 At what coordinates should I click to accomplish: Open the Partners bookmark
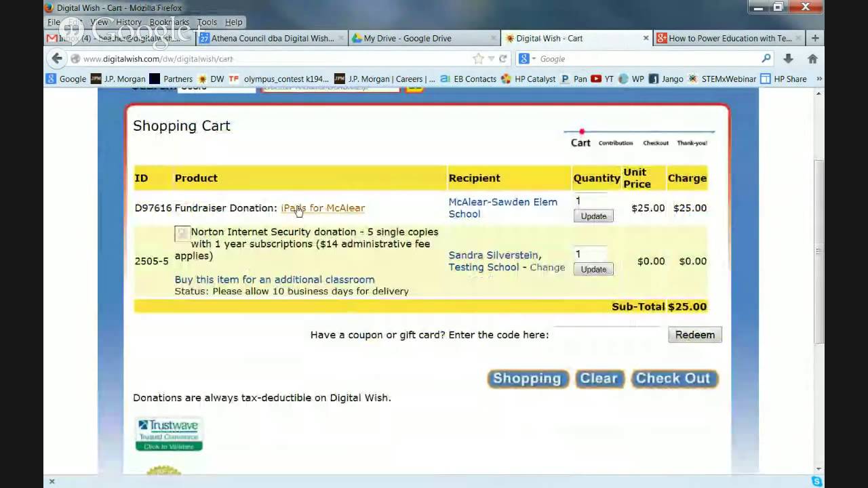tap(171, 79)
